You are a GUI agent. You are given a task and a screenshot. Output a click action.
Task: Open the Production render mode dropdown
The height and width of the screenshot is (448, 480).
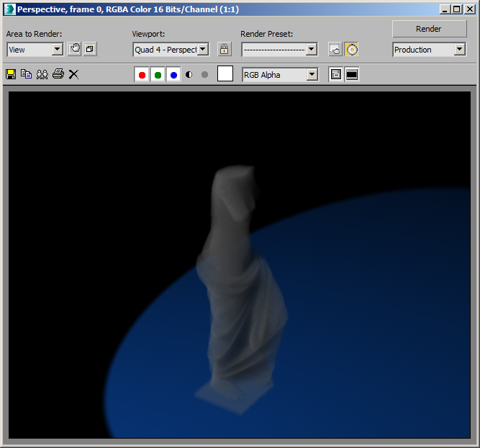click(429, 50)
